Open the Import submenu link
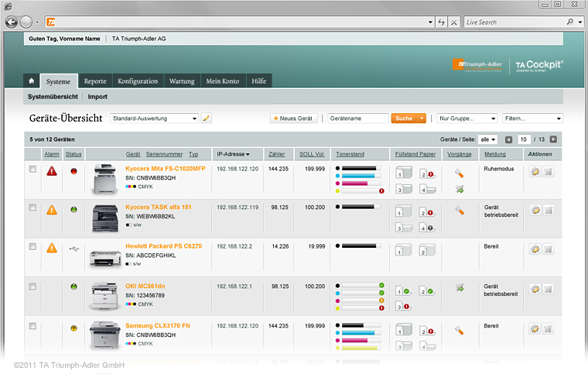Viewport: 588px width, 374px height. pos(97,97)
